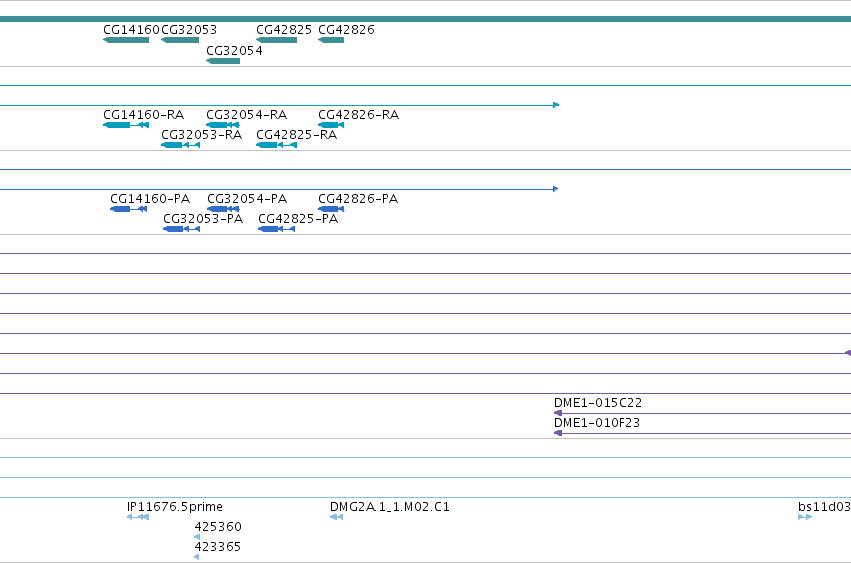The height and width of the screenshot is (563, 851).
Task: Click the CG42826-RA label
Action: (359, 115)
